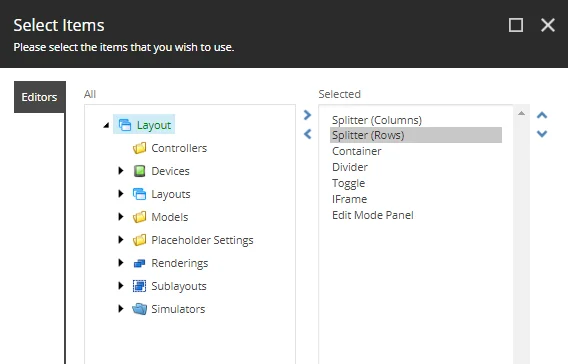Viewport: 568px width, 364px height.
Task: Select Sublayouts in the tree
Action: click(x=179, y=286)
